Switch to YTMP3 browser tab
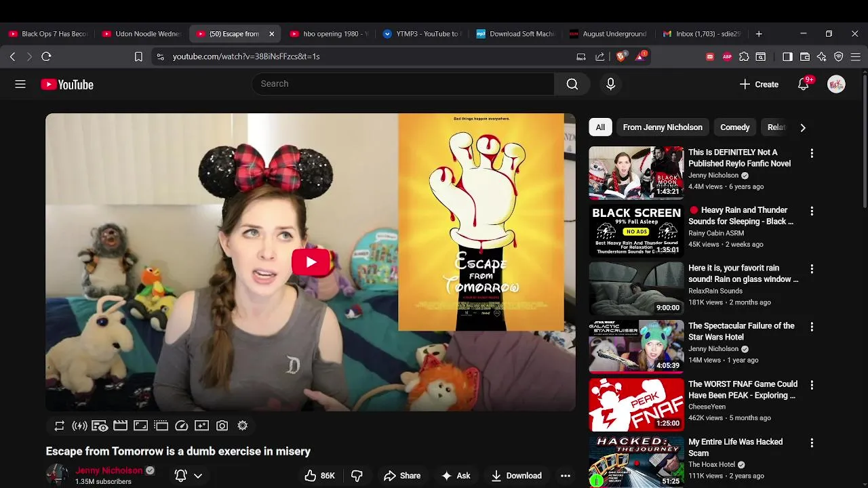This screenshot has height=488, width=868. tap(423, 34)
